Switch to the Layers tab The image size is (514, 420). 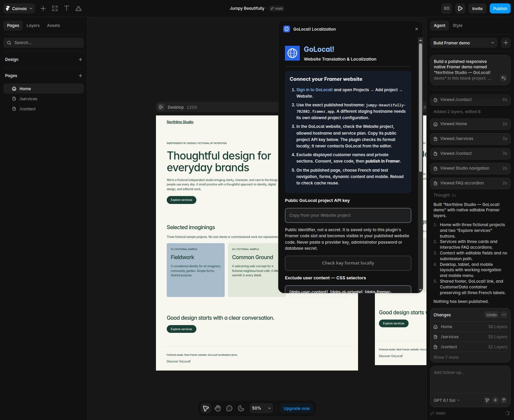tap(33, 26)
